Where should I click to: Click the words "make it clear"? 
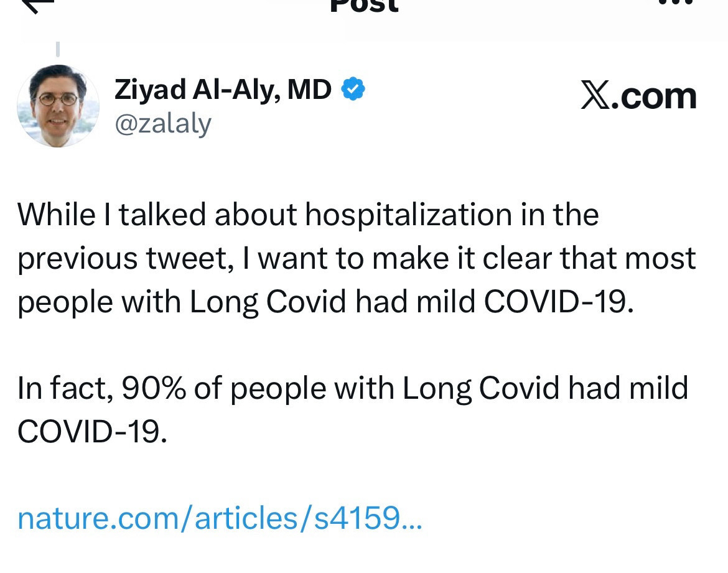tap(461, 258)
